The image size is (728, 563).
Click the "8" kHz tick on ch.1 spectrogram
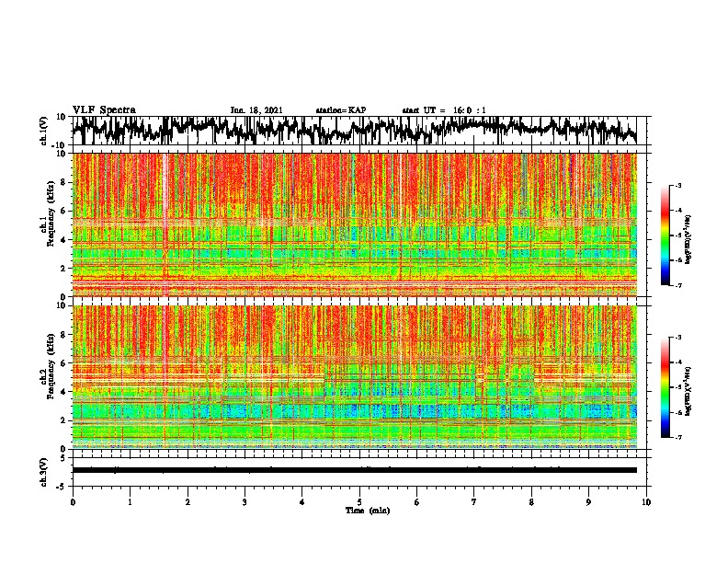pos(63,182)
